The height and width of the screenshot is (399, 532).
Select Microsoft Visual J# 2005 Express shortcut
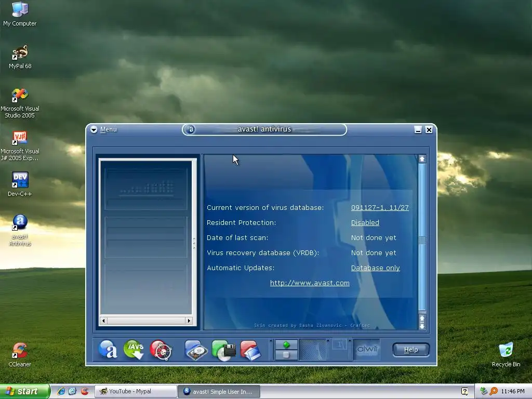tap(20, 146)
